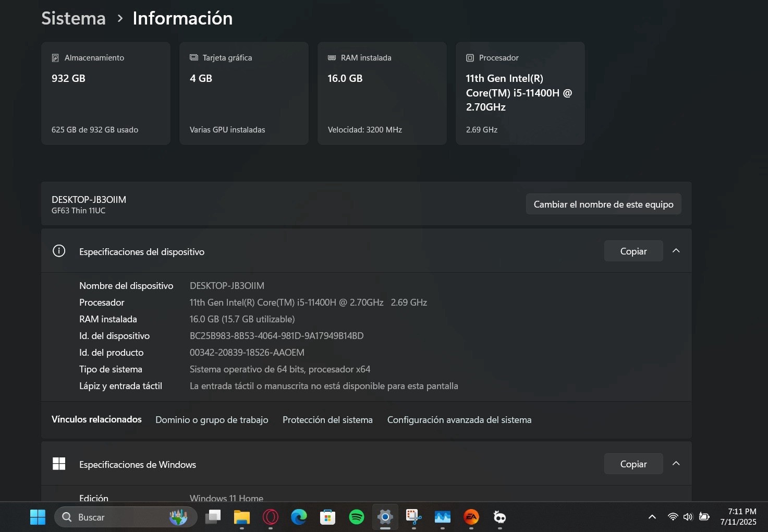768x532 pixels.
Task: Select the Tipo de sistema 64 bits value
Action: click(280, 369)
